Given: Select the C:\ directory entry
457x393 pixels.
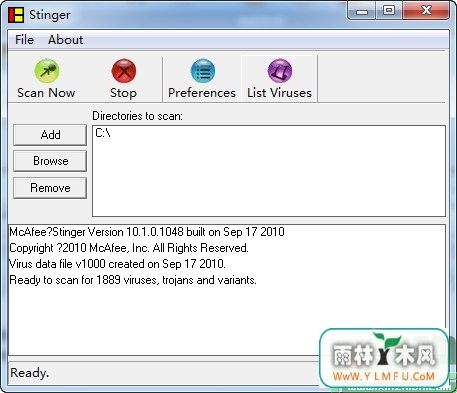Looking at the screenshot, I should pyautogui.click(x=103, y=133).
